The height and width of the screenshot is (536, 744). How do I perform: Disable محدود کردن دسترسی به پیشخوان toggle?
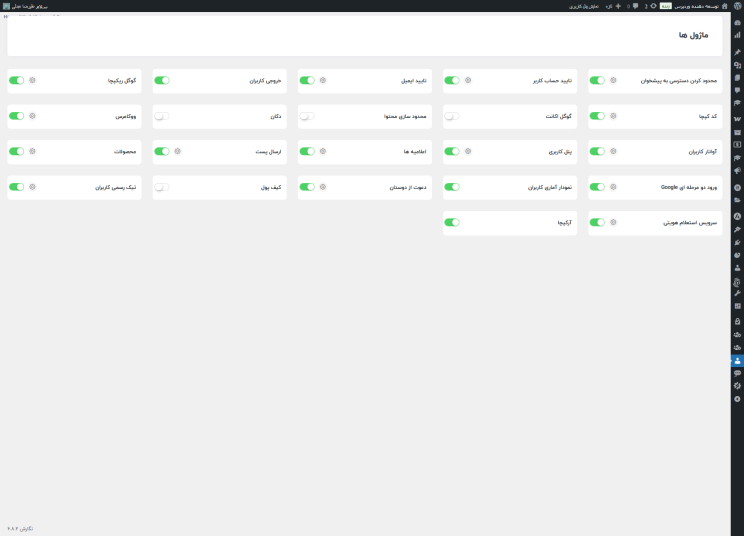click(597, 80)
